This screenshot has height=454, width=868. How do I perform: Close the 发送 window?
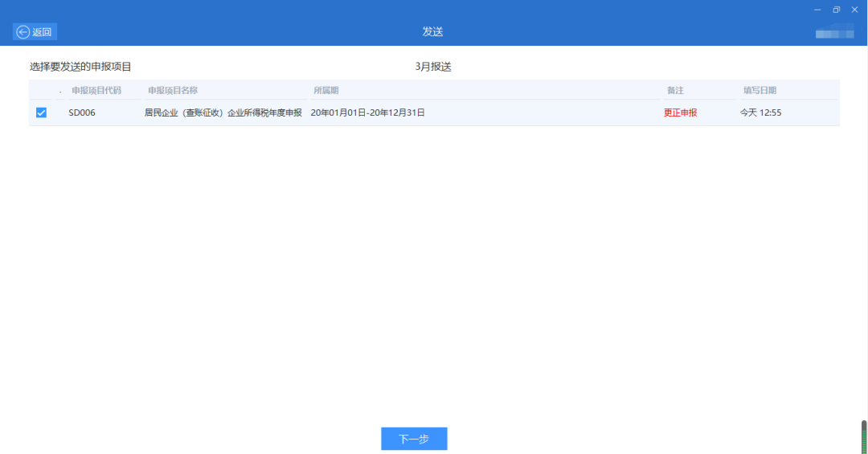coord(854,10)
